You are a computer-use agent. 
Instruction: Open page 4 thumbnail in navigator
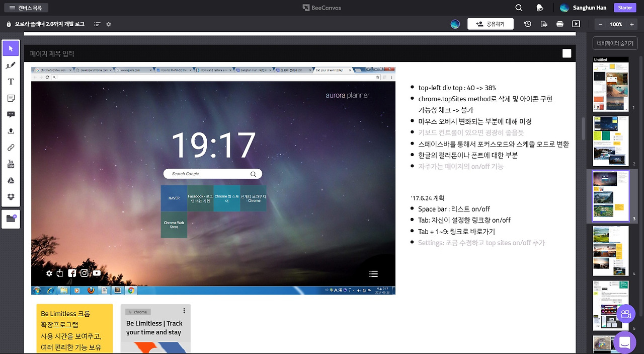(x=611, y=251)
